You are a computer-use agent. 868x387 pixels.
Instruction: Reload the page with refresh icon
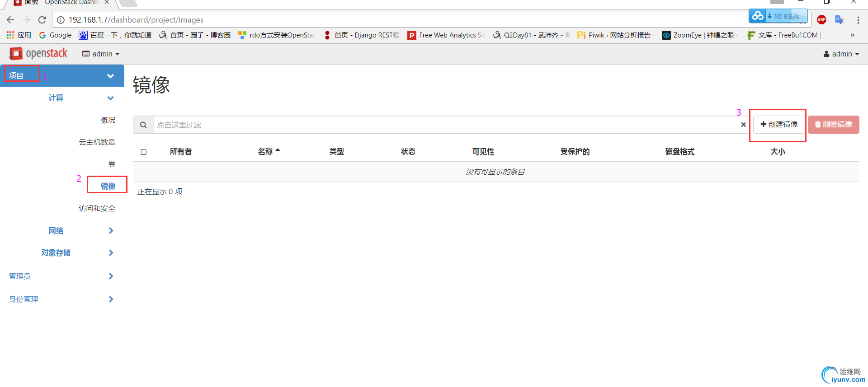click(42, 20)
